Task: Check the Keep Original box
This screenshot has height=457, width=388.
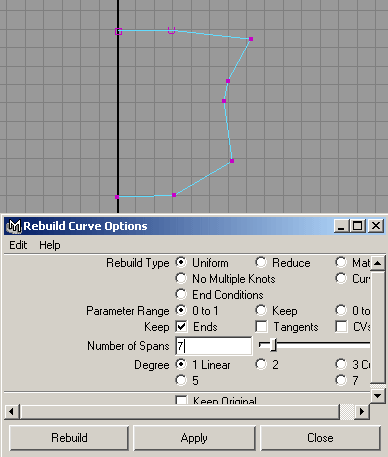Action: (181, 400)
